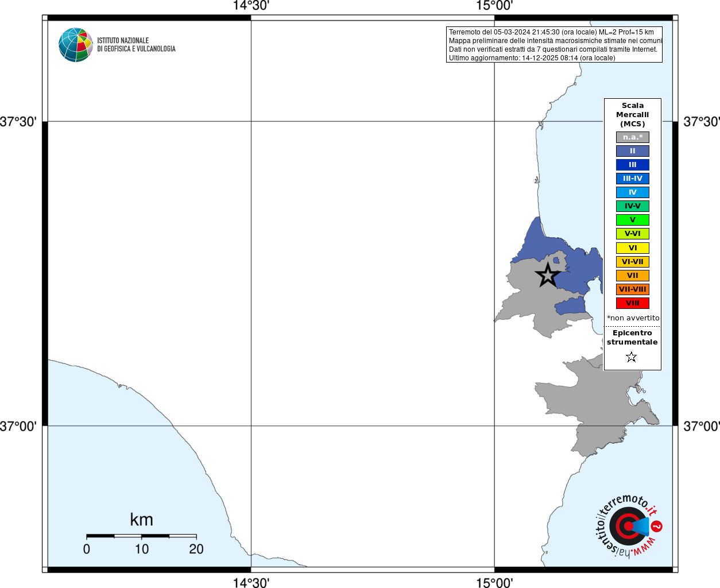720x588 pixels.
Task: Select the V-VI legend swatch
Action: (x=633, y=234)
